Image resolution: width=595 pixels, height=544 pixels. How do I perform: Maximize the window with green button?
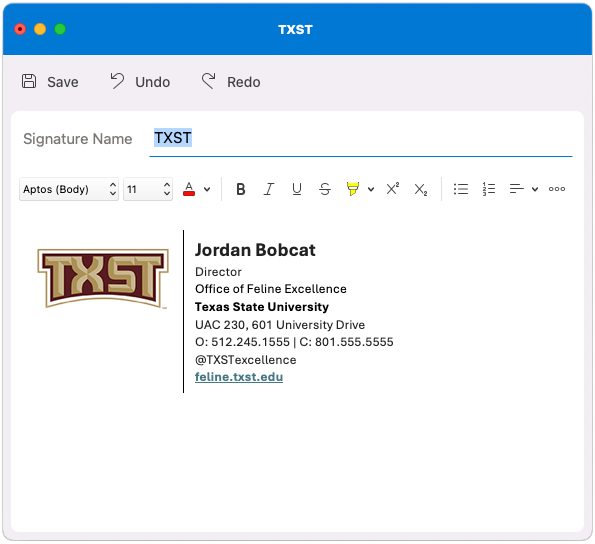click(60, 29)
